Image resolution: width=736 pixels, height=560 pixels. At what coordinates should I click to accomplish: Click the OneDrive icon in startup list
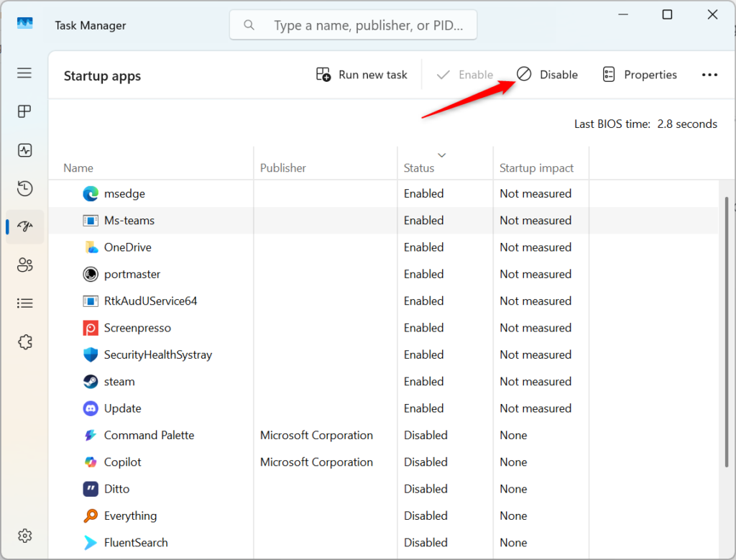click(x=91, y=247)
